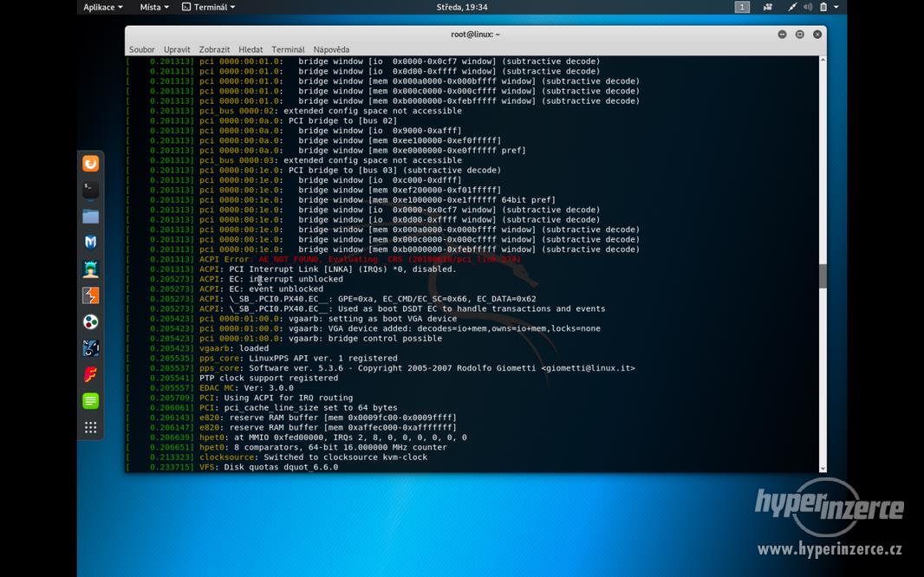This screenshot has height=577, width=924.
Task: Open the Aplikace dropdown menu
Action: coord(101,7)
